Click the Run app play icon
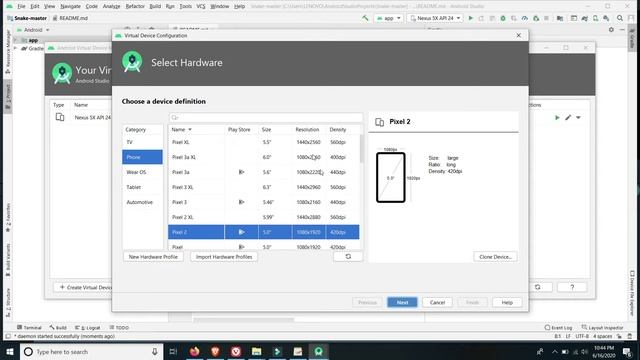The width and height of the screenshot is (640, 360). point(471,18)
